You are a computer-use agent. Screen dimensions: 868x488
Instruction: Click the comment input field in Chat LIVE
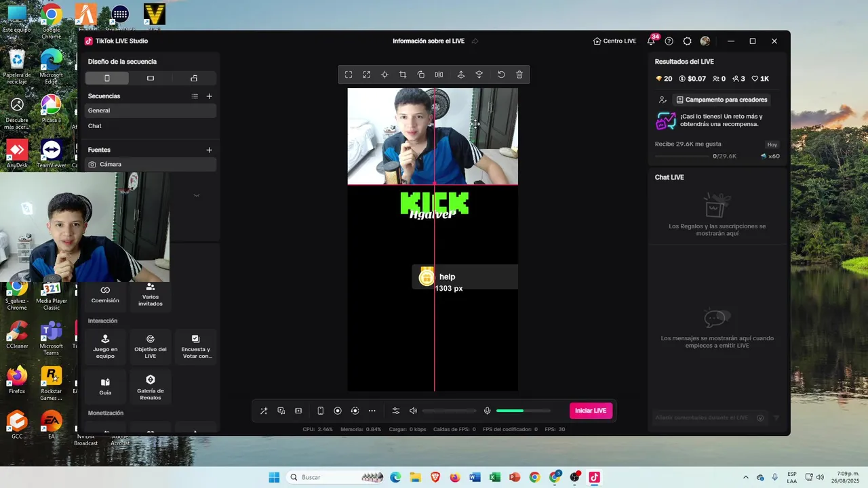coord(703,418)
